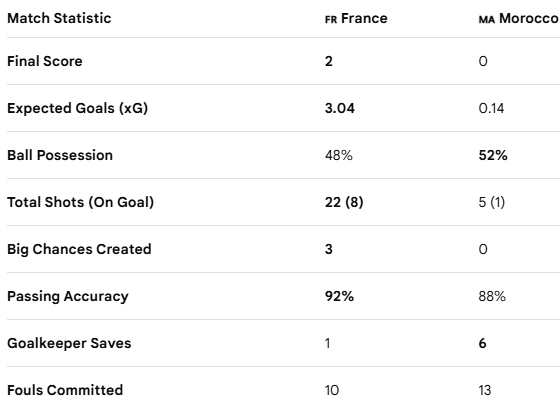Select France's xG value 3.04
The width and height of the screenshot is (560, 413).
[x=340, y=108]
